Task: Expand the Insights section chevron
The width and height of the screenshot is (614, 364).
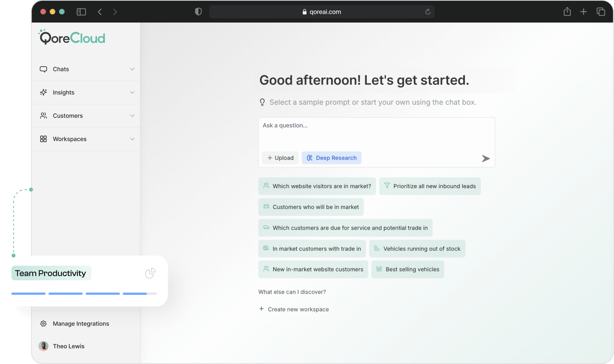Action: tap(132, 92)
